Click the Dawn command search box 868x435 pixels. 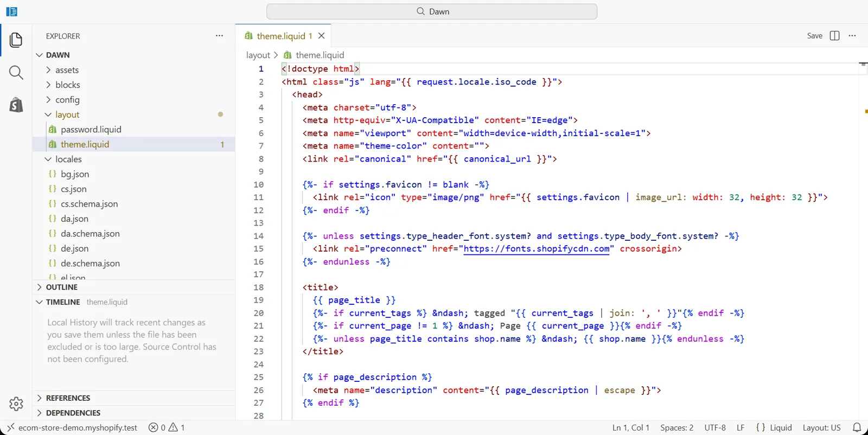[432, 11]
